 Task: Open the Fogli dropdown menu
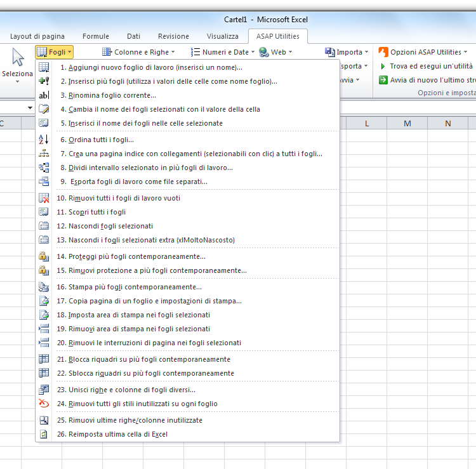click(x=55, y=52)
